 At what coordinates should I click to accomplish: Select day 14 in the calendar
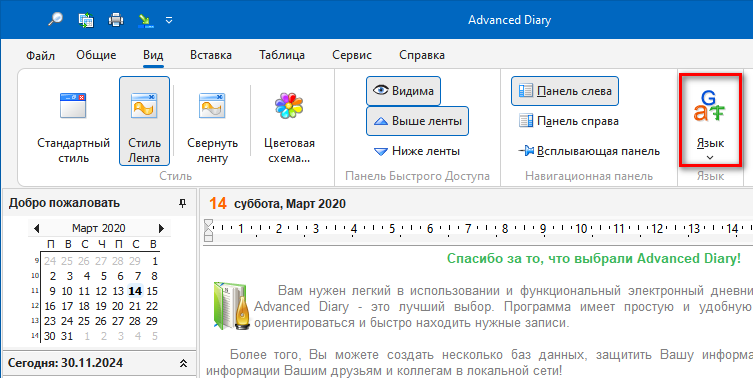click(135, 291)
